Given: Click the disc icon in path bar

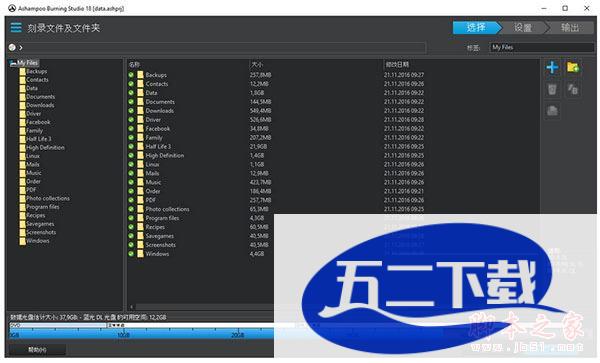Looking at the screenshot, I should 12,47.
